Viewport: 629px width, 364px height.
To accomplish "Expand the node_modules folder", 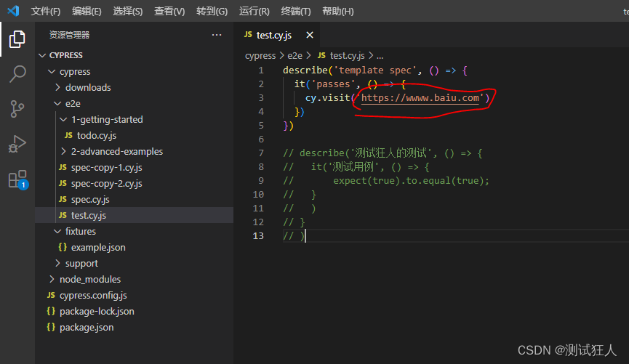I will (135, 280).
